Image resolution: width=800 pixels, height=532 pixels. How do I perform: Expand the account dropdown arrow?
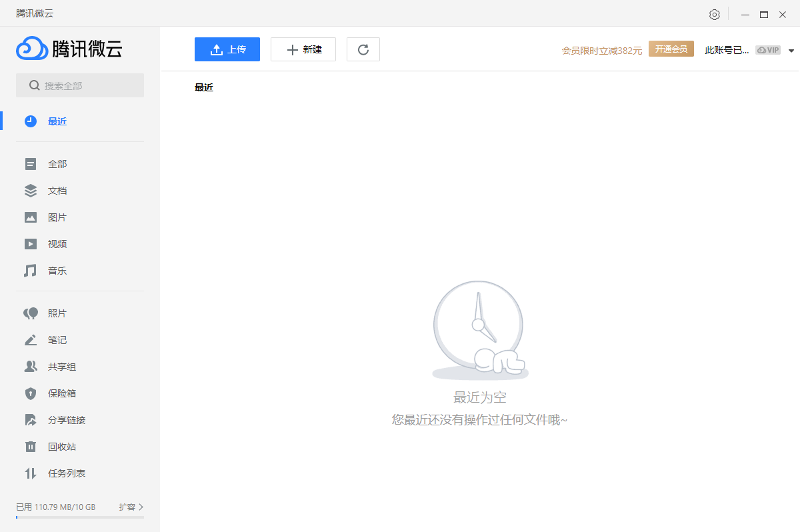(791, 51)
